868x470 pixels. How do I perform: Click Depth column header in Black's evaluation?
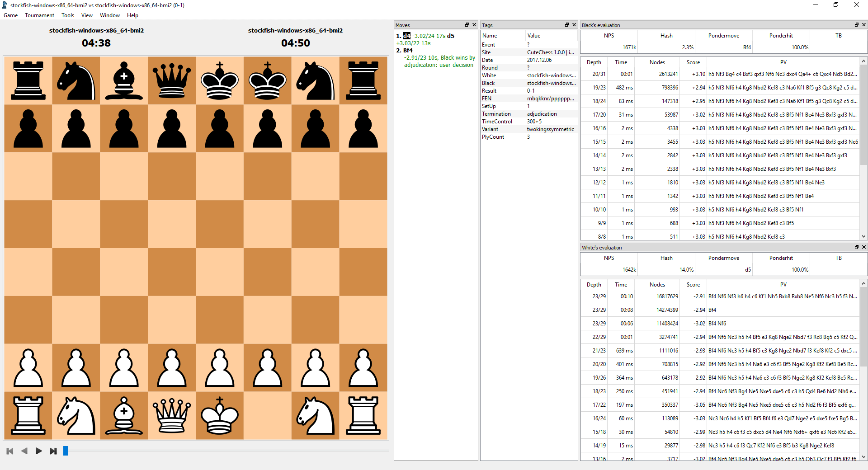pyautogui.click(x=594, y=62)
